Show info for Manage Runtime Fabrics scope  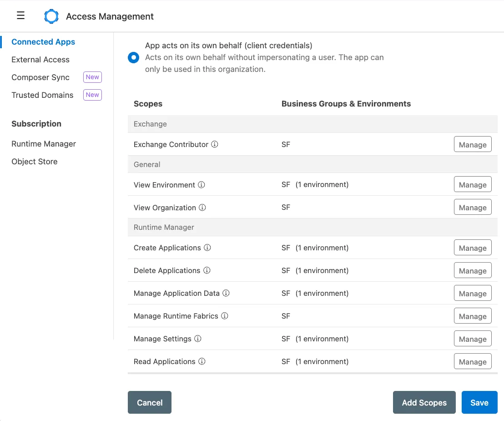click(x=225, y=316)
